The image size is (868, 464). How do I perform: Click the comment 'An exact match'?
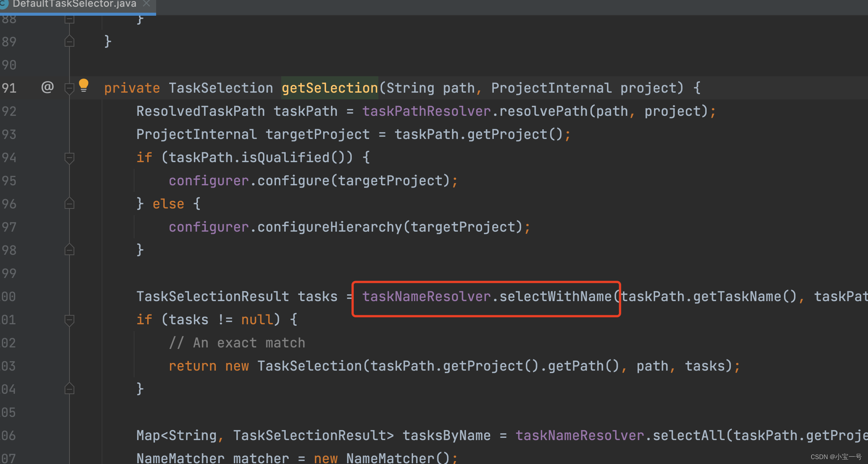click(237, 343)
